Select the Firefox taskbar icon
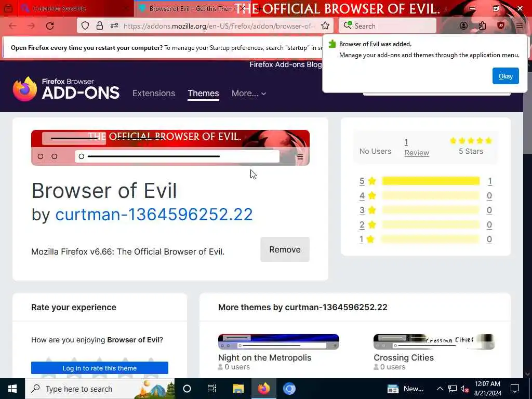Viewport: 532px width, 399px height. click(263, 389)
